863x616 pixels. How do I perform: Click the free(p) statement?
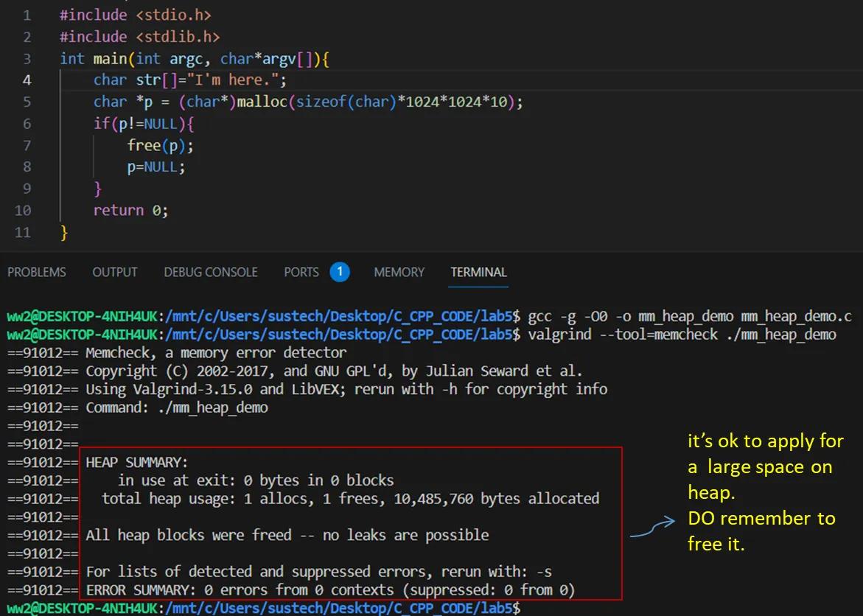(160, 145)
